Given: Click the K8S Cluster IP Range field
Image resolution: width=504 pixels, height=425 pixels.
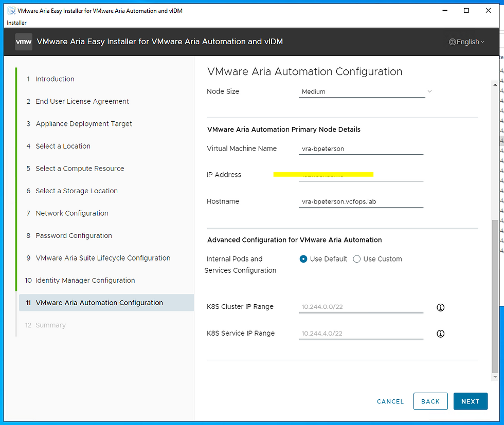Looking at the screenshot, I should click(x=361, y=307).
